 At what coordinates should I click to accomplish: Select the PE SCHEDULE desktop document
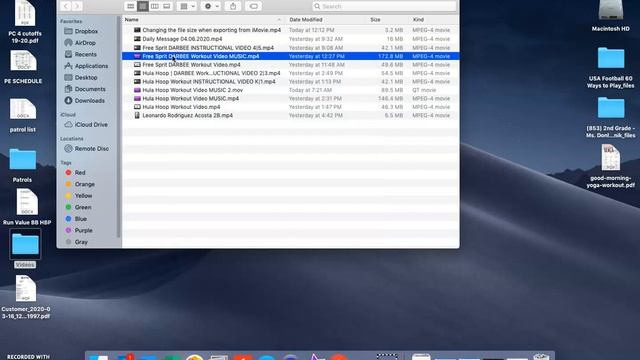coord(23,67)
